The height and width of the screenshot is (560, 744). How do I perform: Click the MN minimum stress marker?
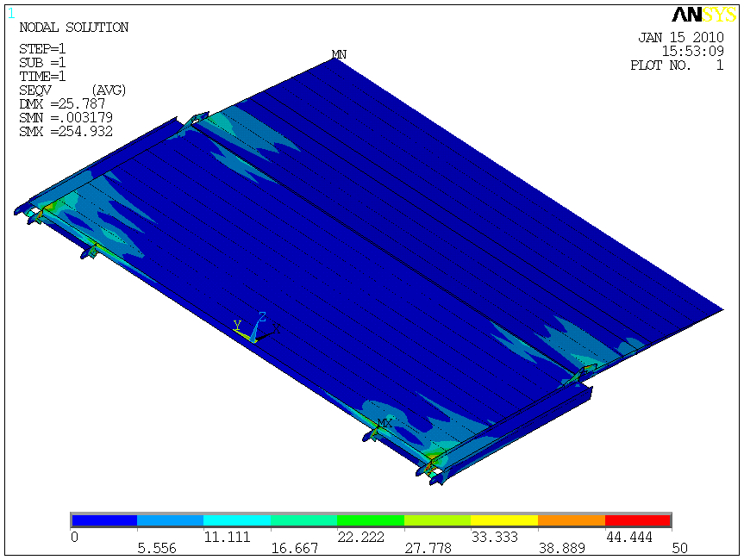pyautogui.click(x=339, y=54)
